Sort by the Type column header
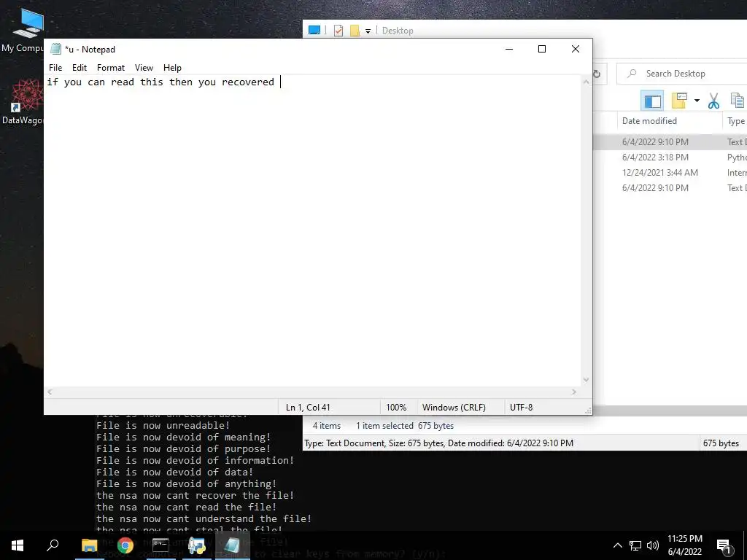 735,121
